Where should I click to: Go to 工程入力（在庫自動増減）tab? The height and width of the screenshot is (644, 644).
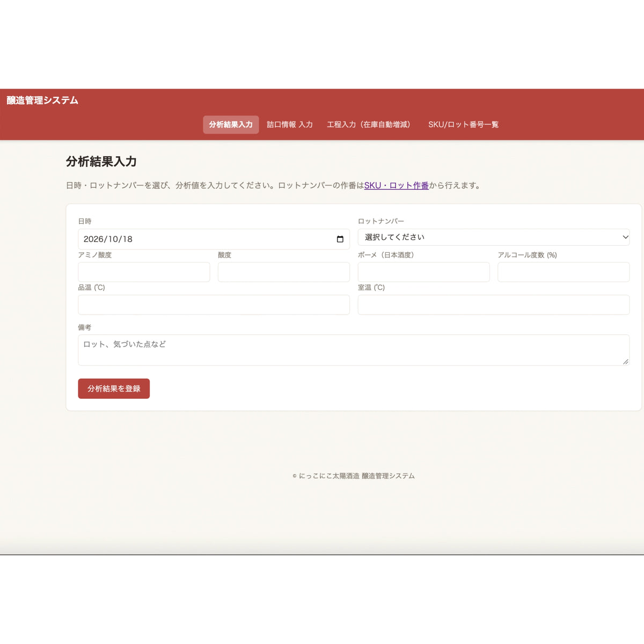pyautogui.click(x=369, y=125)
